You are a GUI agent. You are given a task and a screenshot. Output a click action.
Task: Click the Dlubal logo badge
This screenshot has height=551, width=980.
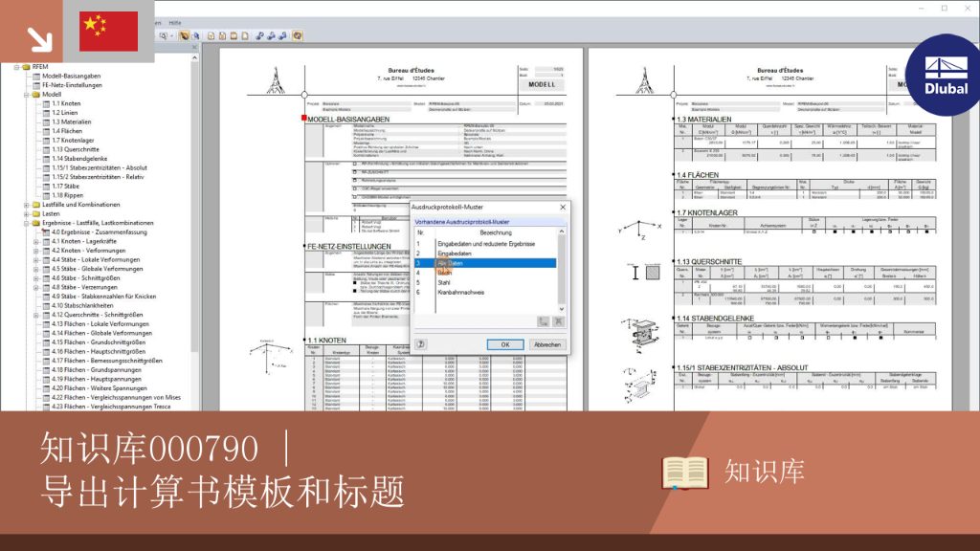[945, 75]
